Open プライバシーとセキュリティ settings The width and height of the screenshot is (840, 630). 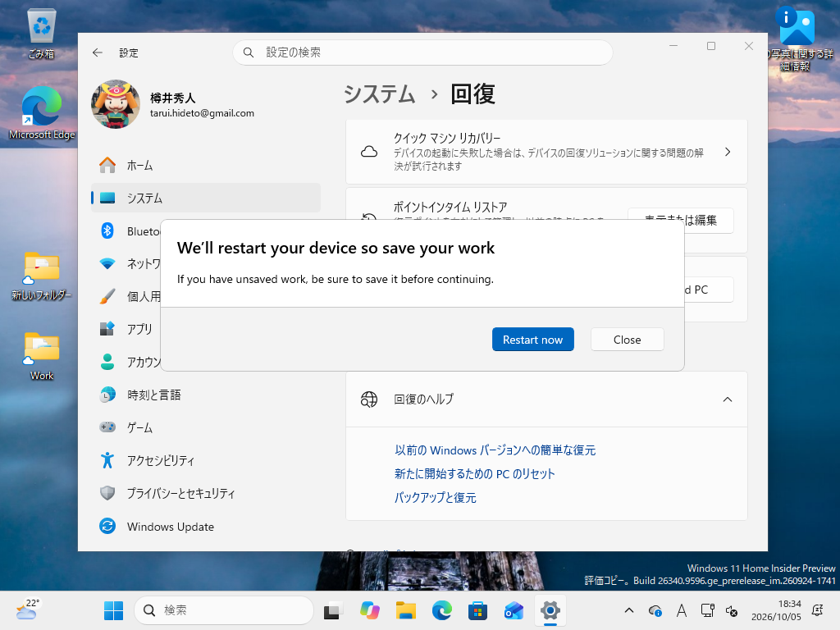coord(206,493)
